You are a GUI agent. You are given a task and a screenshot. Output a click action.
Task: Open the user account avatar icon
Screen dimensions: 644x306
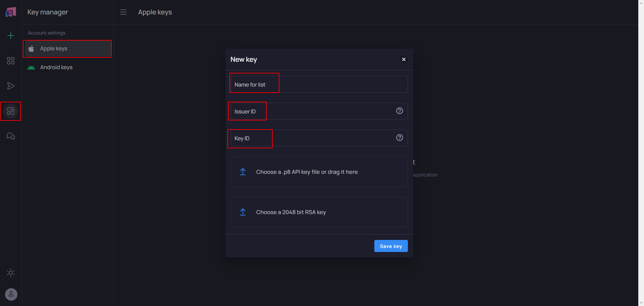(x=11, y=294)
